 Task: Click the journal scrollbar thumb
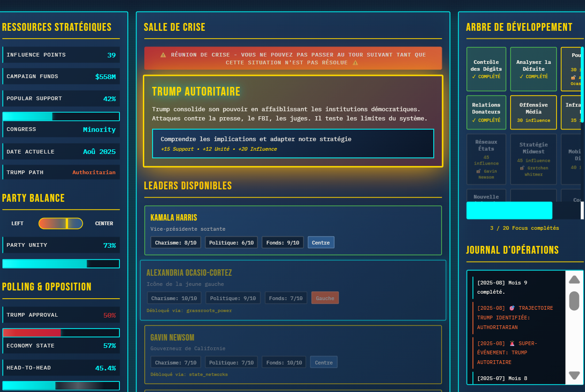574,301
